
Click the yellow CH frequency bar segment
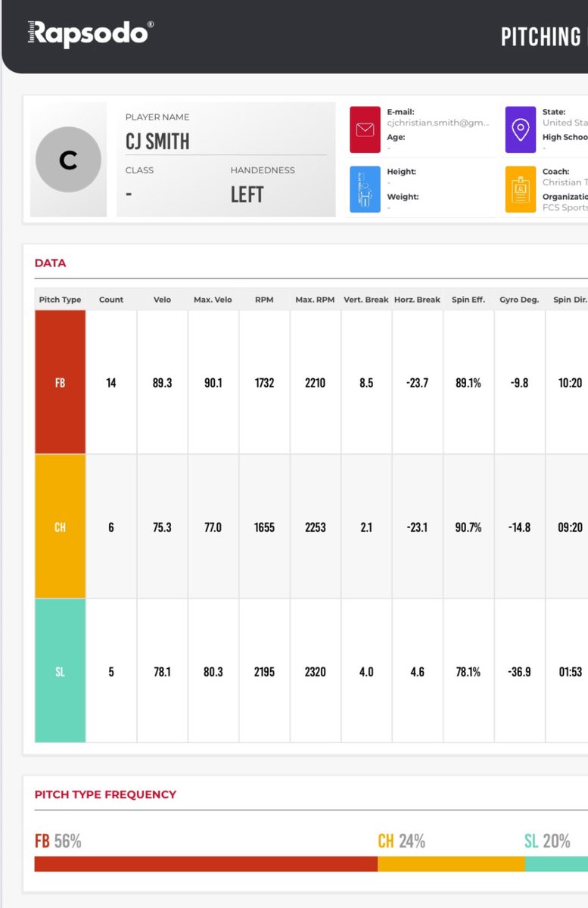click(451, 864)
